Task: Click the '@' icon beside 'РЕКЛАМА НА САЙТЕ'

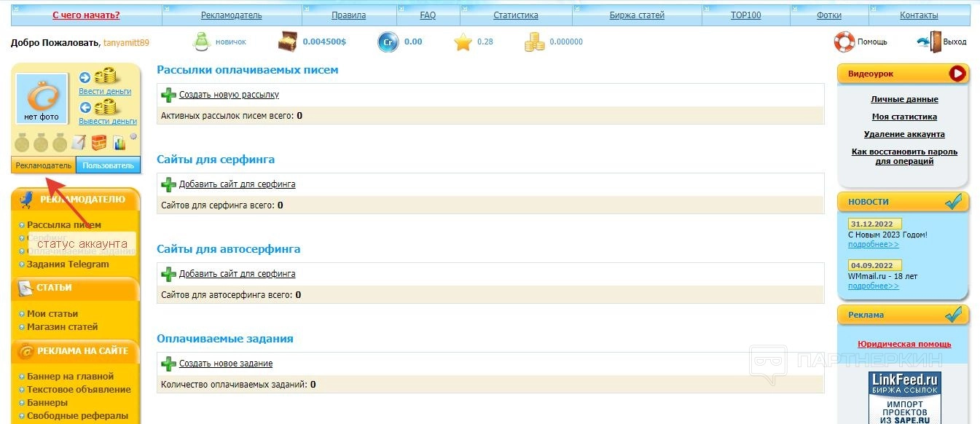Action: (26, 351)
